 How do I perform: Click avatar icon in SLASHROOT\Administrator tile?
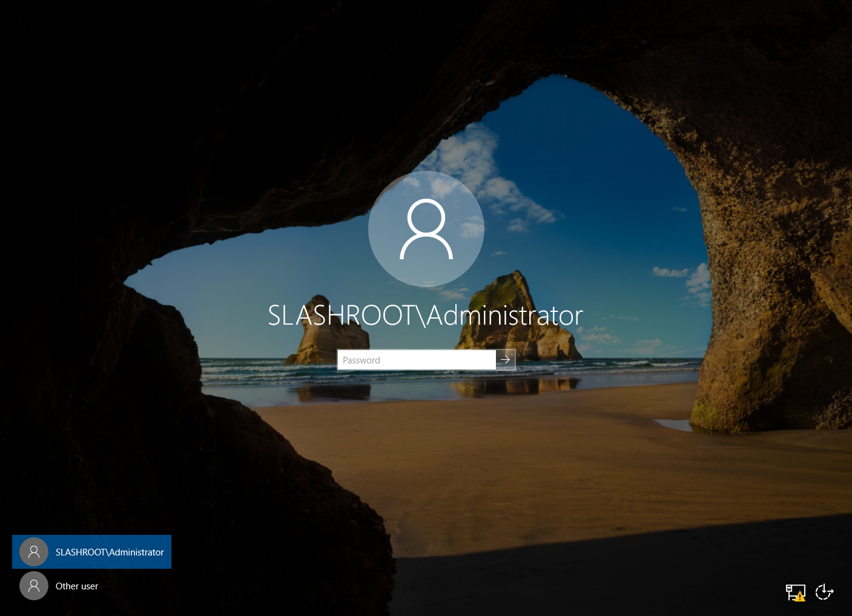tap(34, 552)
